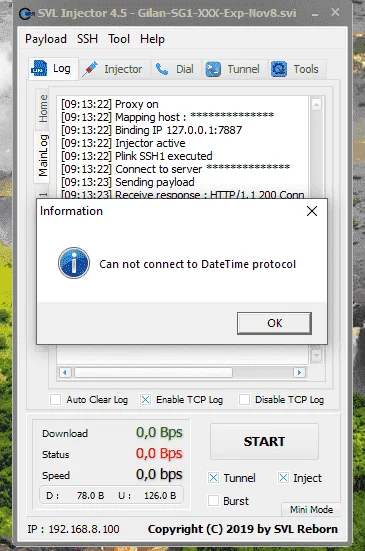The image size is (365, 551).
Task: Click the 'Proxy on' log line
Action: pos(110,104)
